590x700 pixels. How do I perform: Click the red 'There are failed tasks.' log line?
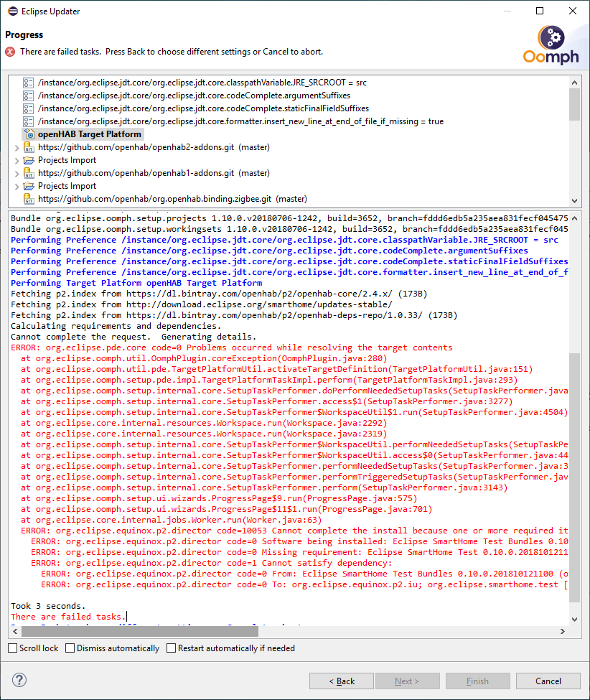point(68,617)
